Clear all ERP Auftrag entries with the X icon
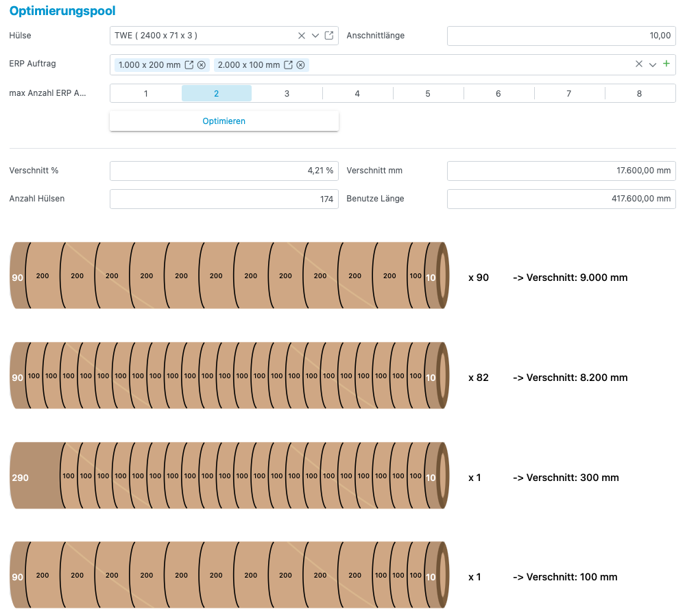Image resolution: width=685 pixels, height=616 pixels. click(x=639, y=64)
